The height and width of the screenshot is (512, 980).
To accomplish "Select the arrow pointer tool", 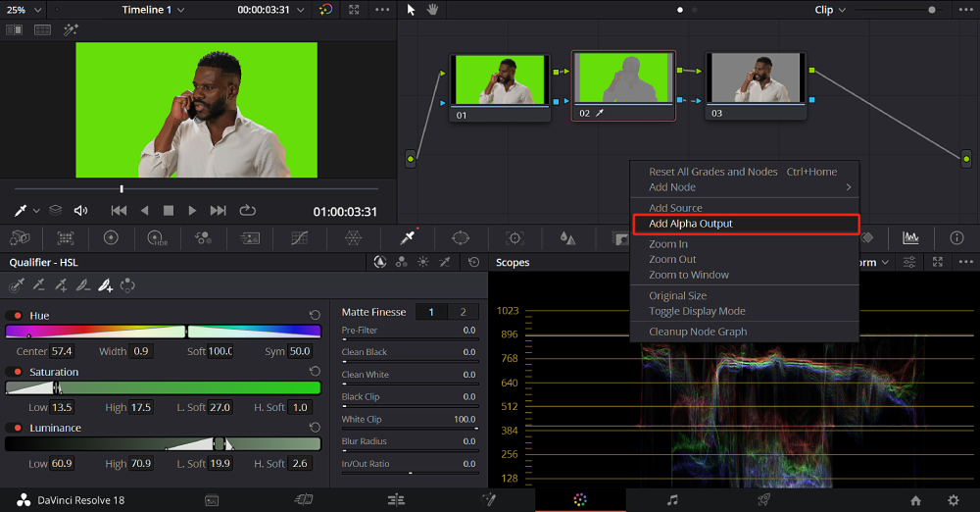I will coord(411,10).
